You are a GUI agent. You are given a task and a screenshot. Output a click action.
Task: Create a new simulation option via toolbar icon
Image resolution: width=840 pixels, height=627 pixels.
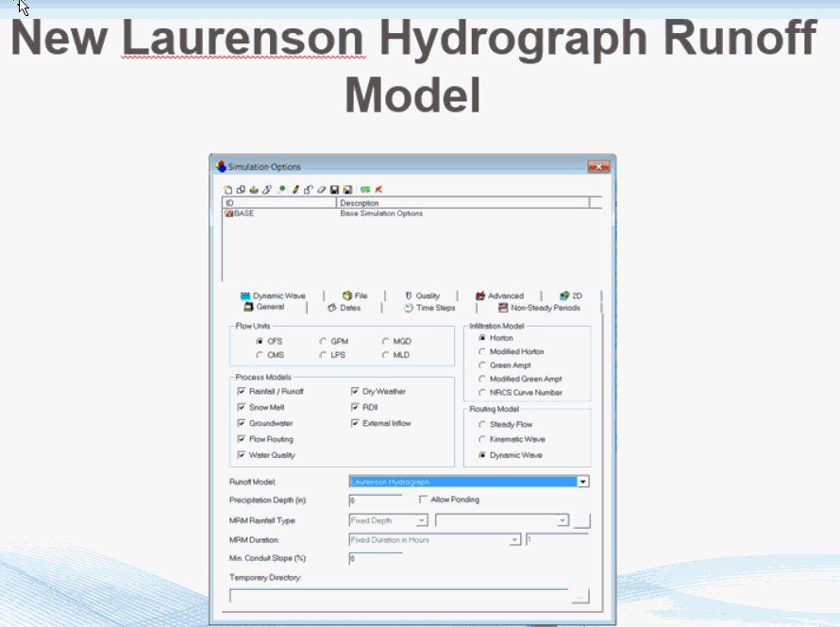[x=229, y=189]
